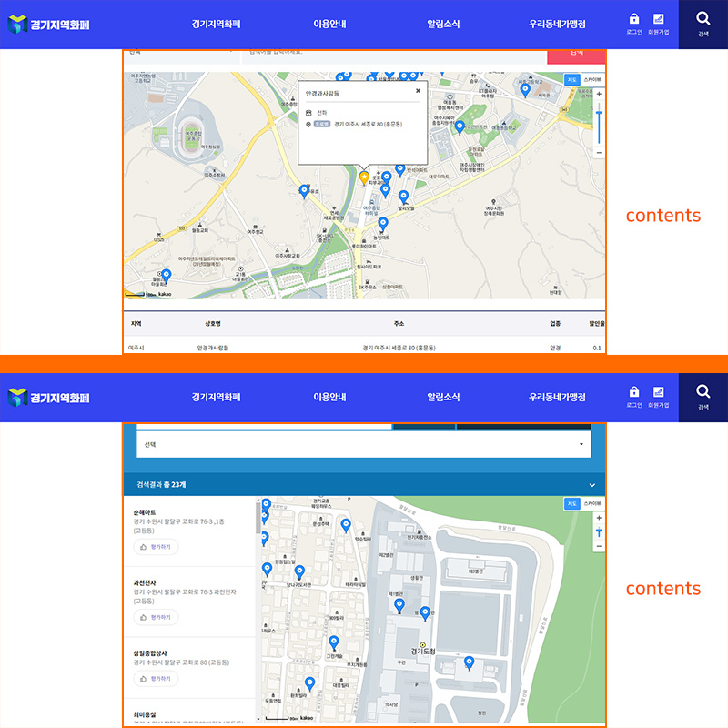Open 우리동네가맹점 menu in the upper header

[557, 25]
